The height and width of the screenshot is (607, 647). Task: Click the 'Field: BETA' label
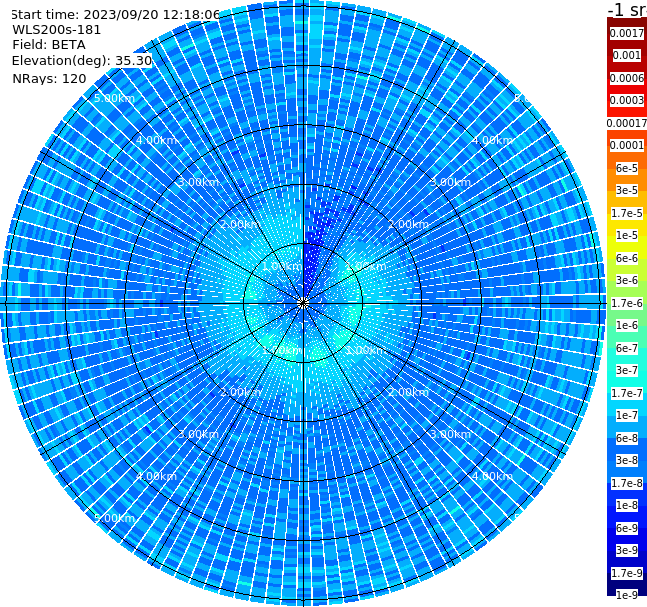tap(49, 45)
